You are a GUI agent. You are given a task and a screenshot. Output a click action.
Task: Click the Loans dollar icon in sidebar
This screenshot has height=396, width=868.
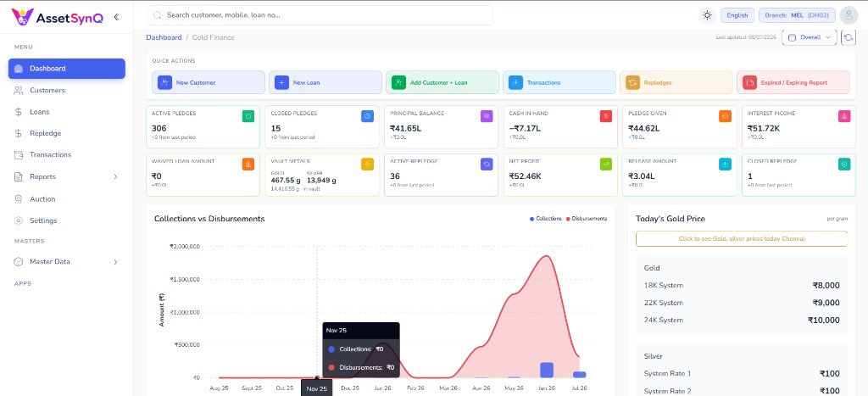pyautogui.click(x=19, y=112)
